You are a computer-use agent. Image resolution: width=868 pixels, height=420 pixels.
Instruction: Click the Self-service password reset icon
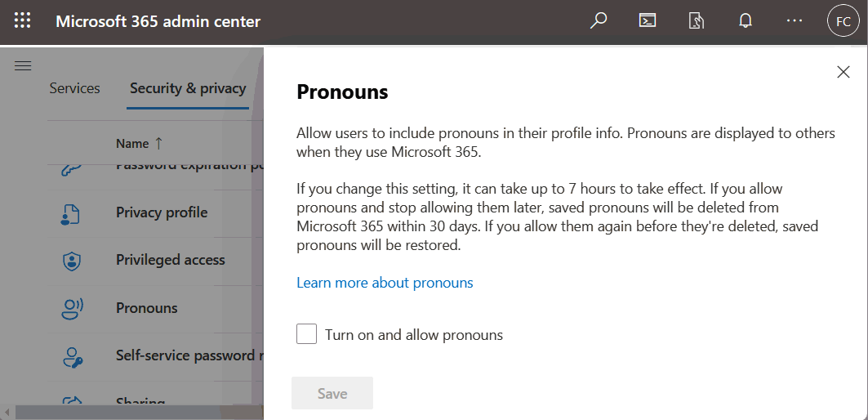(x=73, y=357)
